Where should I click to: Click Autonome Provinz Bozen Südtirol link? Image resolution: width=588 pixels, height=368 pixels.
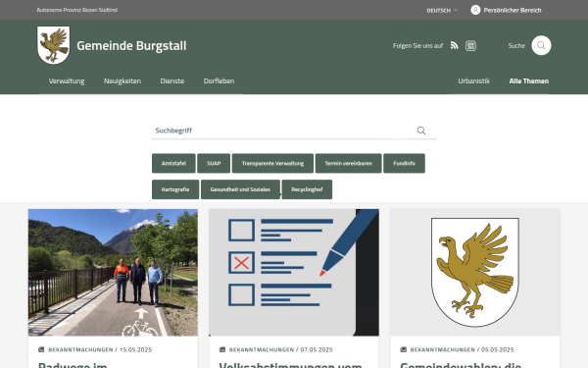pyautogui.click(x=76, y=10)
